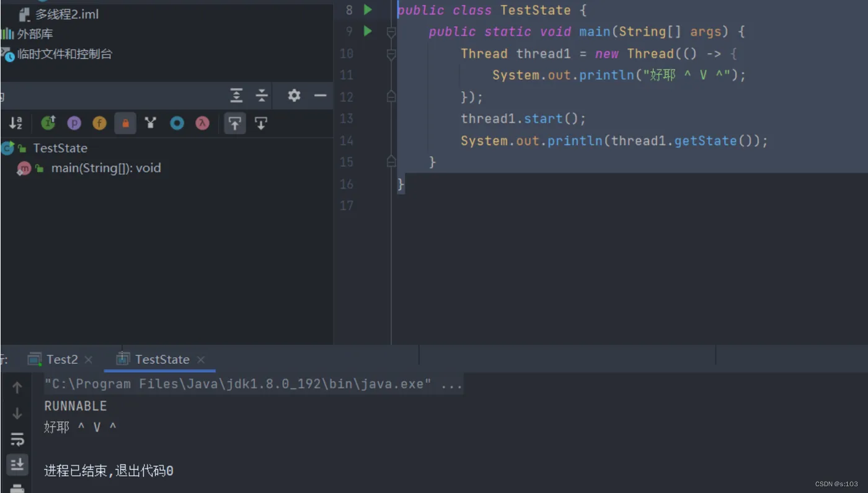Collapse lambda fold marker on line 10
The width and height of the screenshot is (868, 493).
point(391,54)
